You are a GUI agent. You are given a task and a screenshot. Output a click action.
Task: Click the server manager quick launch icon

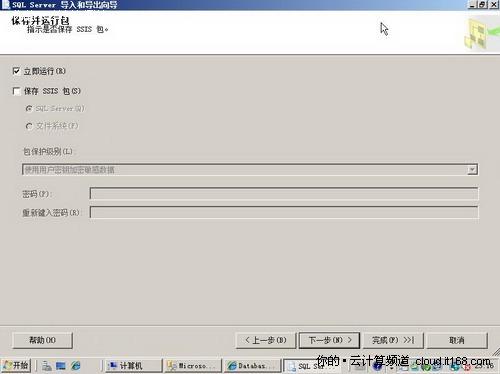point(46,366)
